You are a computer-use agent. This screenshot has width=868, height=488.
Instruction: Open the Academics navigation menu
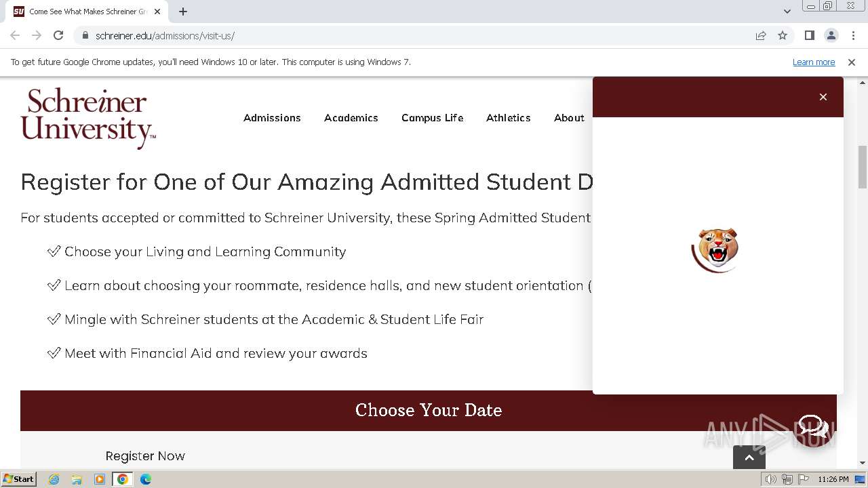coord(351,118)
